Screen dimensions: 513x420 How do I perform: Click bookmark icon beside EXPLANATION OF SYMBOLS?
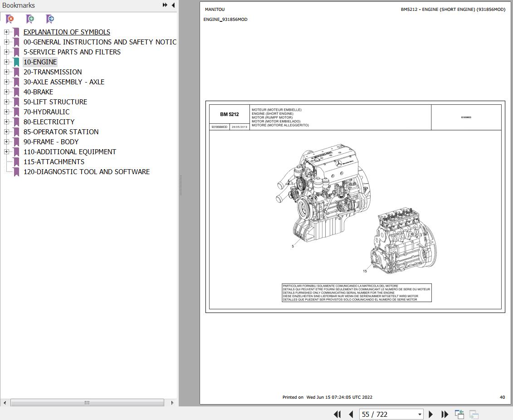point(16,32)
